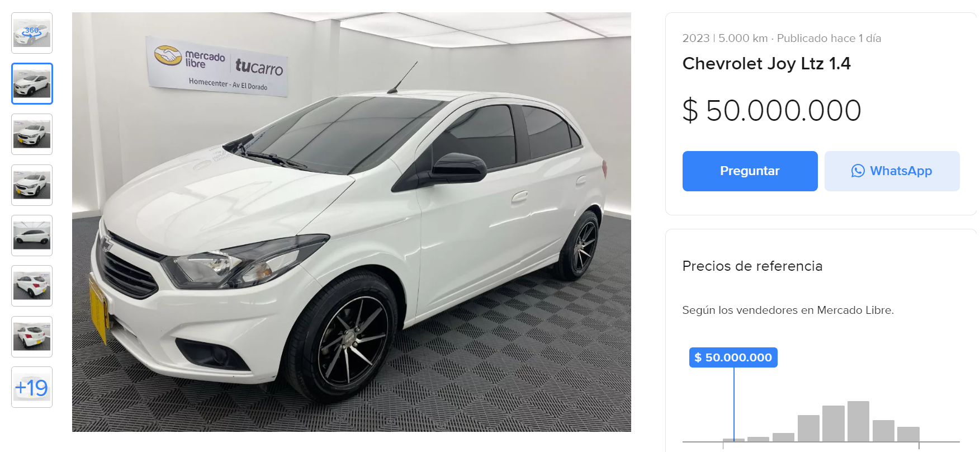Click the rightmost histogram bar

pyautogui.click(x=908, y=434)
